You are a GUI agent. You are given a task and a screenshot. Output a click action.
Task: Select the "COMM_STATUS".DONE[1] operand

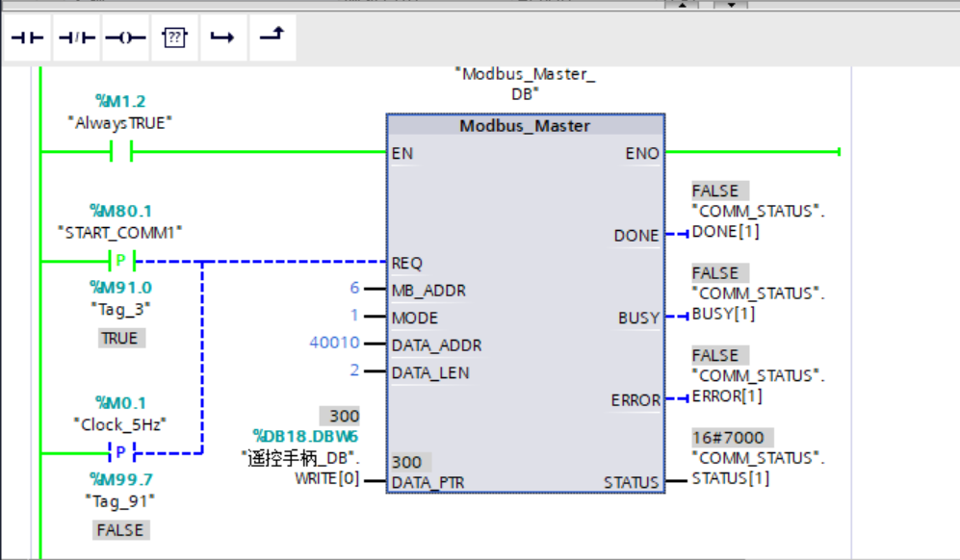[x=758, y=221]
